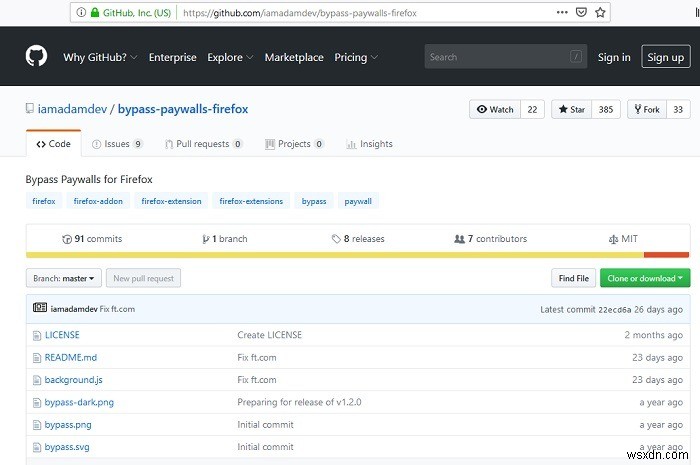The height and width of the screenshot is (465, 700).
Task: Expand the Explore menu
Action: tap(230, 57)
